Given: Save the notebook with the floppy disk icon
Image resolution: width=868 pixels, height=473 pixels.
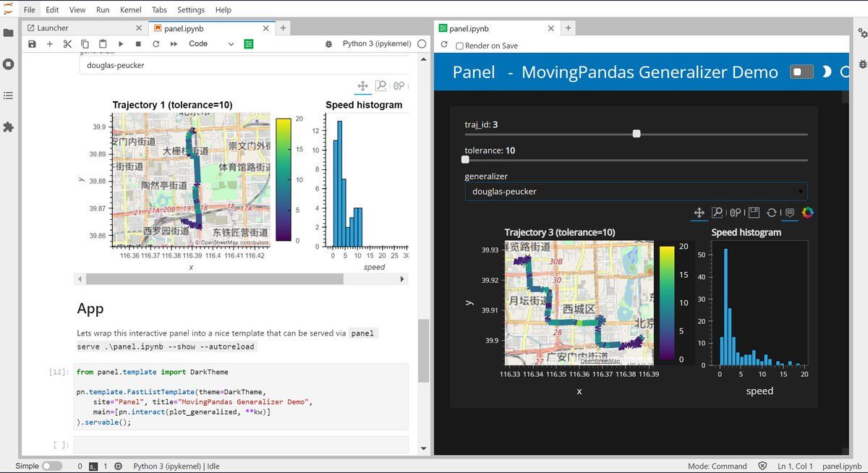Looking at the screenshot, I should 32,44.
